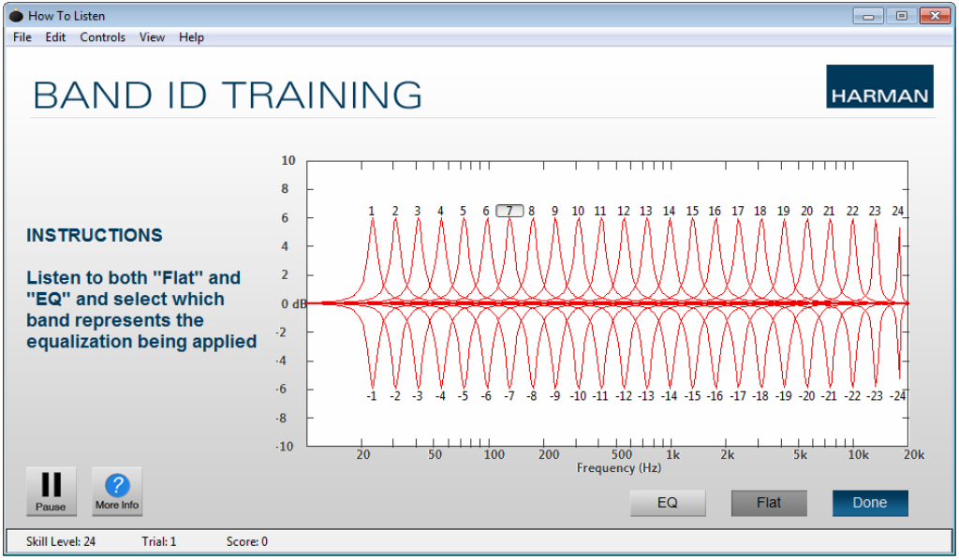959x560 pixels.
Task: Click the Harman logo
Action: click(879, 86)
